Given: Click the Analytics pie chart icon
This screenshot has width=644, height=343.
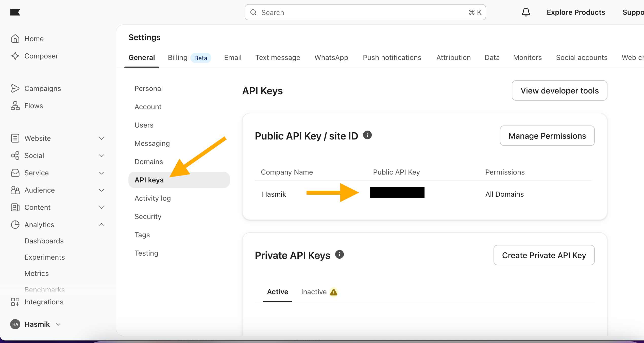Looking at the screenshot, I should coord(15,225).
